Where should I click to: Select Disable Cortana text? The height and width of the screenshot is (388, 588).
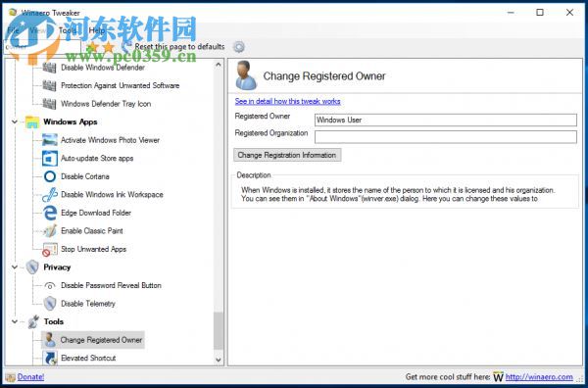(x=85, y=176)
